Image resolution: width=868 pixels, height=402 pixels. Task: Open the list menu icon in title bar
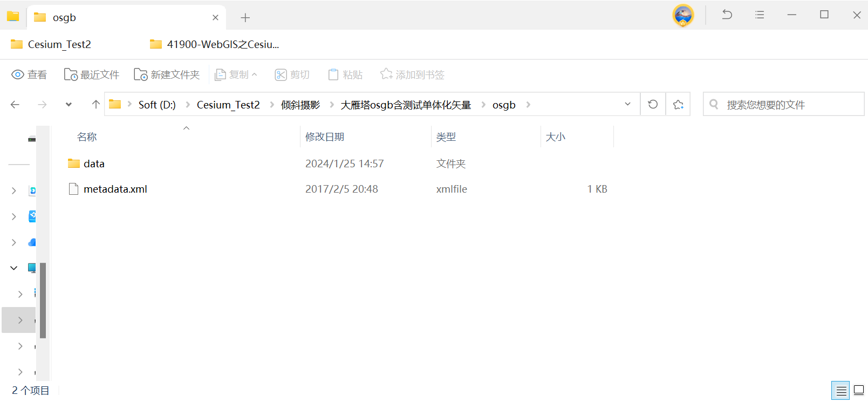760,15
